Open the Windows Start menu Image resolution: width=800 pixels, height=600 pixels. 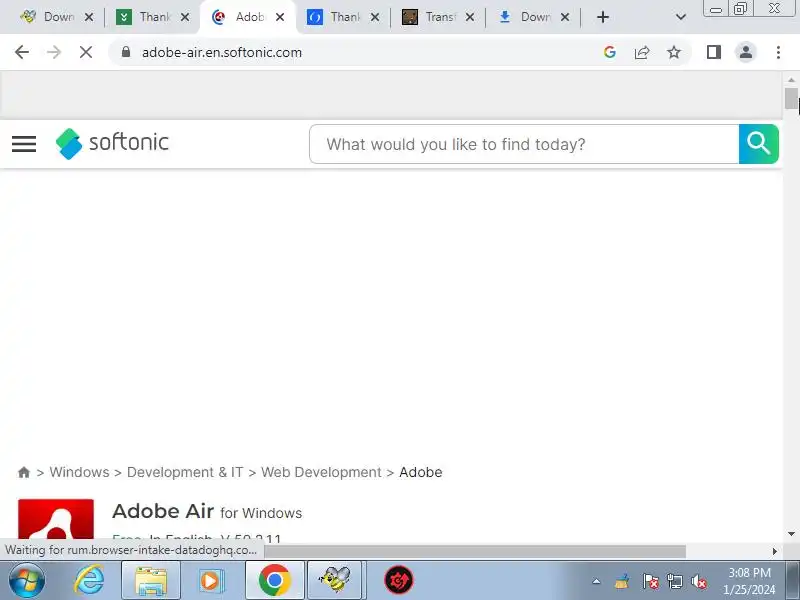(x=27, y=580)
